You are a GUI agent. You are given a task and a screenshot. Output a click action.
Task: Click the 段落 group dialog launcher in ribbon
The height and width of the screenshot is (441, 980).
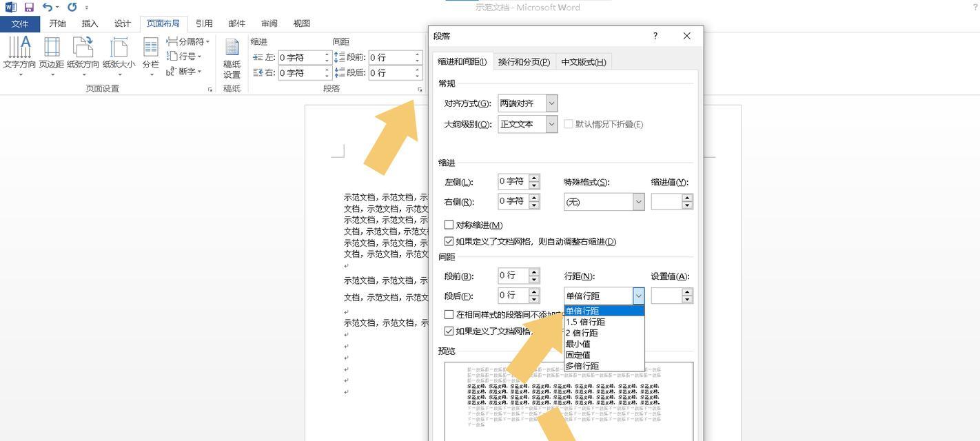tap(419, 90)
